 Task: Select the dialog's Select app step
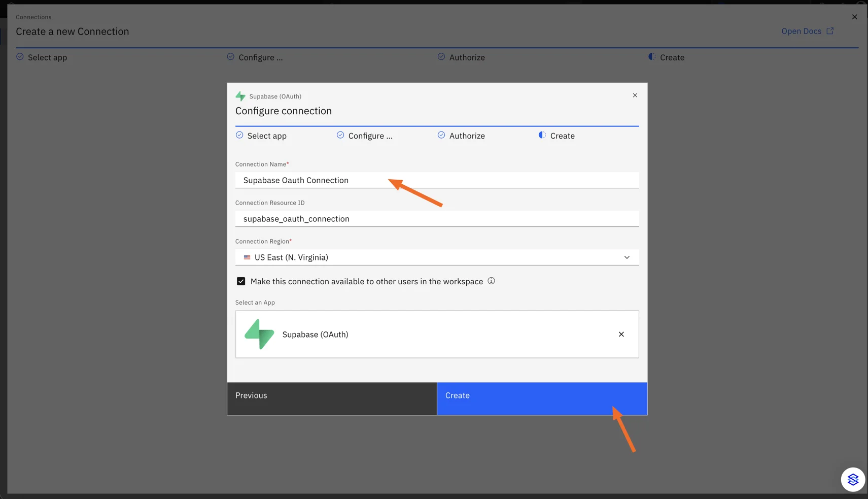click(261, 136)
